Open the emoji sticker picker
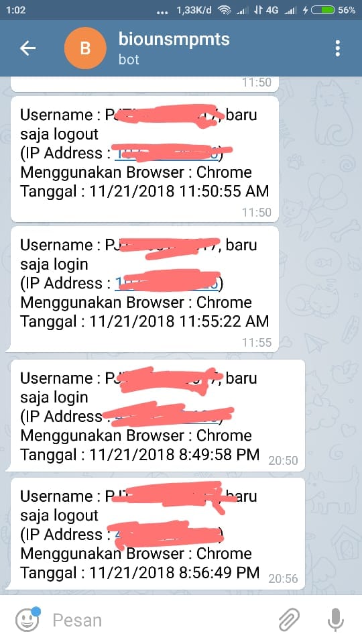This screenshot has height=644, width=362. [x=28, y=619]
